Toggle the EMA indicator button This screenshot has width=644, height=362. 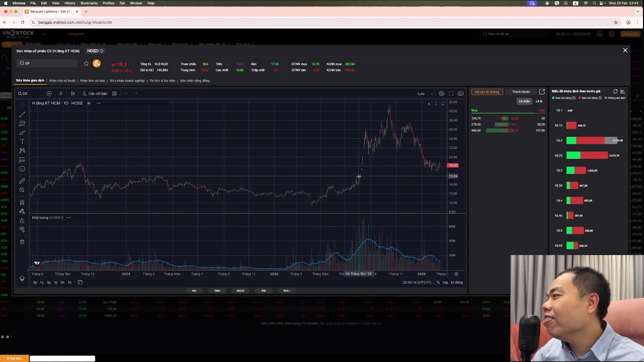click(217, 291)
